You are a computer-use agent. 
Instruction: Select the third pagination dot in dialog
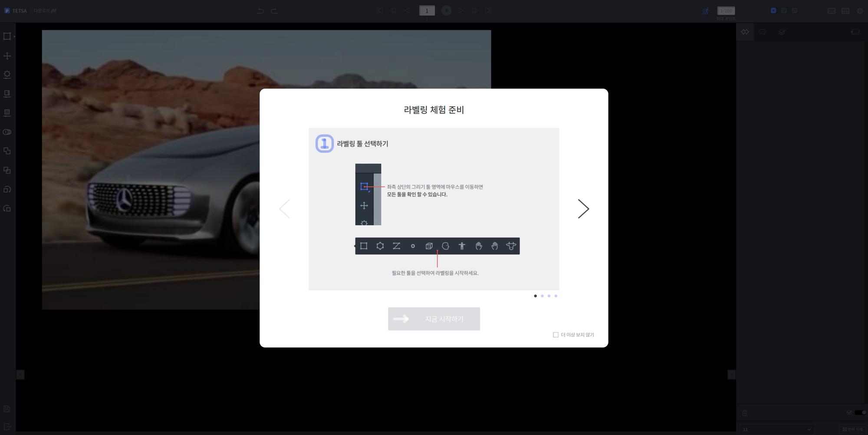point(549,296)
